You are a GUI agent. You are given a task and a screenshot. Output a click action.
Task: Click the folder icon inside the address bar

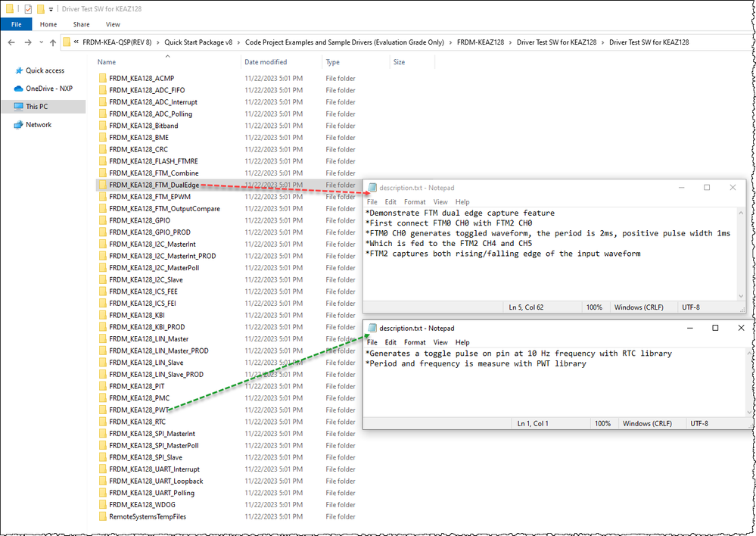(x=67, y=42)
